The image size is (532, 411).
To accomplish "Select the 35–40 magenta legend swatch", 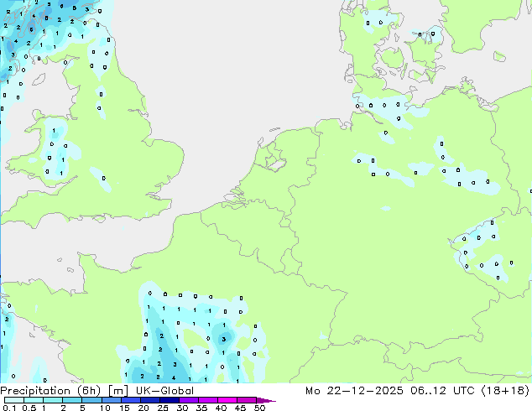I will (208, 400).
